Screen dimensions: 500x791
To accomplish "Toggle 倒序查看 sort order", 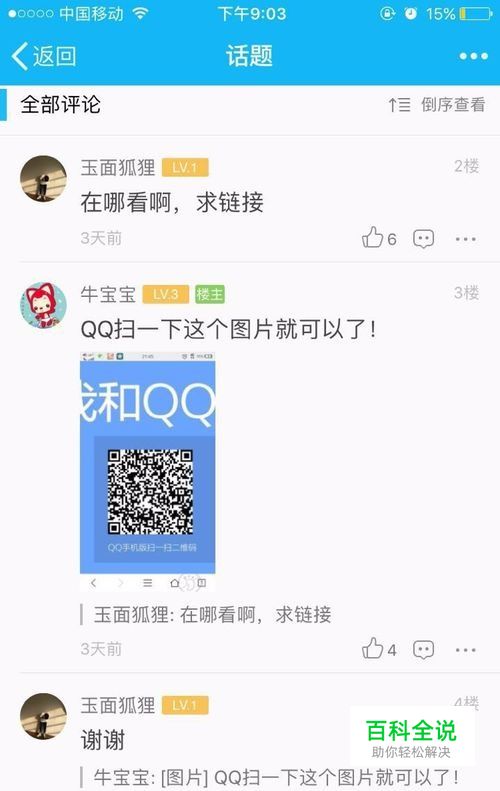I will point(453,105).
